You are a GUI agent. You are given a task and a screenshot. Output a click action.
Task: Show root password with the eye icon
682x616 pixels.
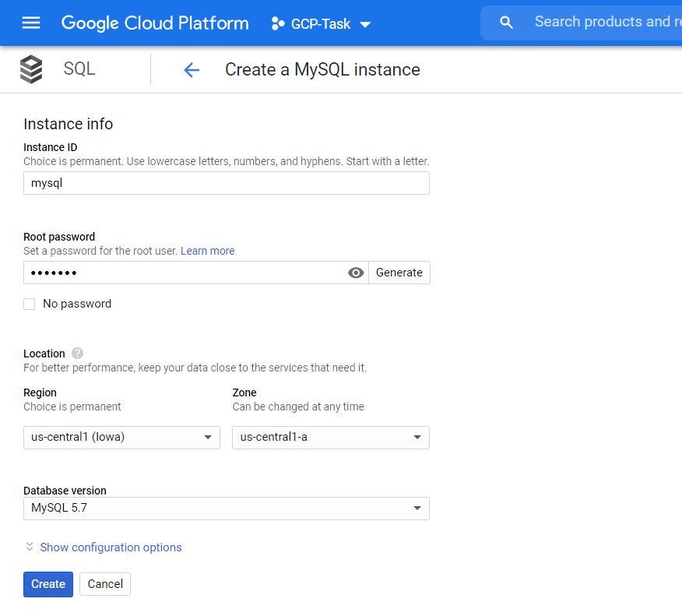point(355,273)
